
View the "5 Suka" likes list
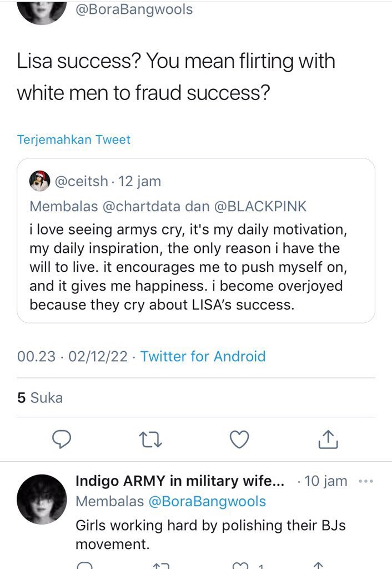pos(40,398)
